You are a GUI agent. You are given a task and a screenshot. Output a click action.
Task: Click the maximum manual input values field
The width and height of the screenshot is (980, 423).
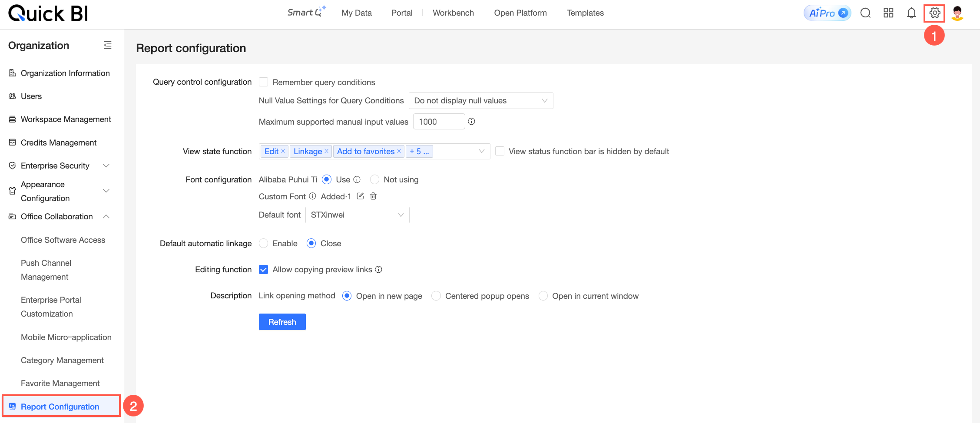439,122
